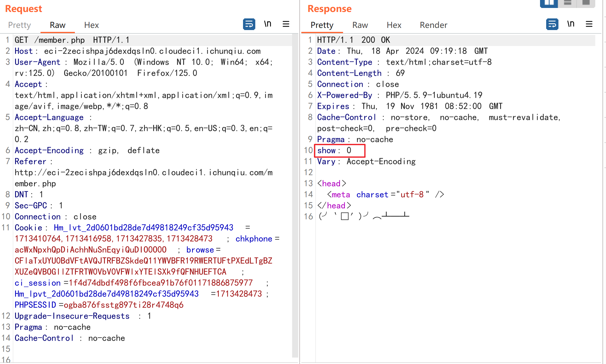Show non-printable characters in Response panel
Screen dimensions: 606x364
[571, 24]
